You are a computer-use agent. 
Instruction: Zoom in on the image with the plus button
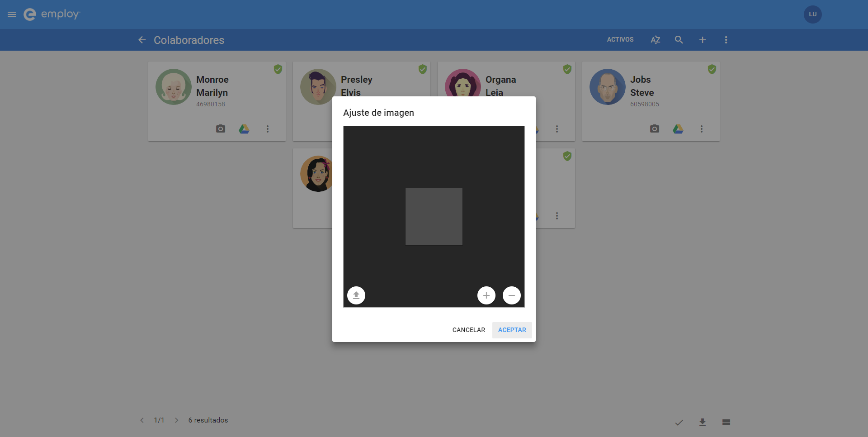486,295
